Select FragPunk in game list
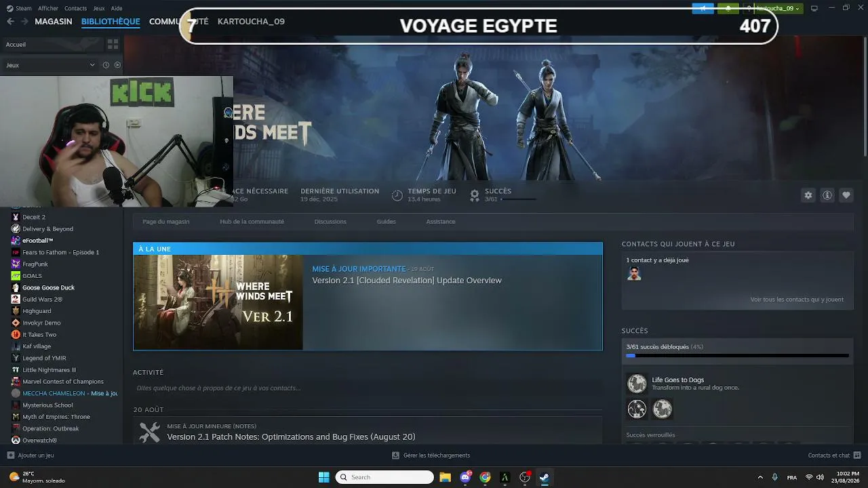This screenshot has height=488, width=868. point(35,264)
